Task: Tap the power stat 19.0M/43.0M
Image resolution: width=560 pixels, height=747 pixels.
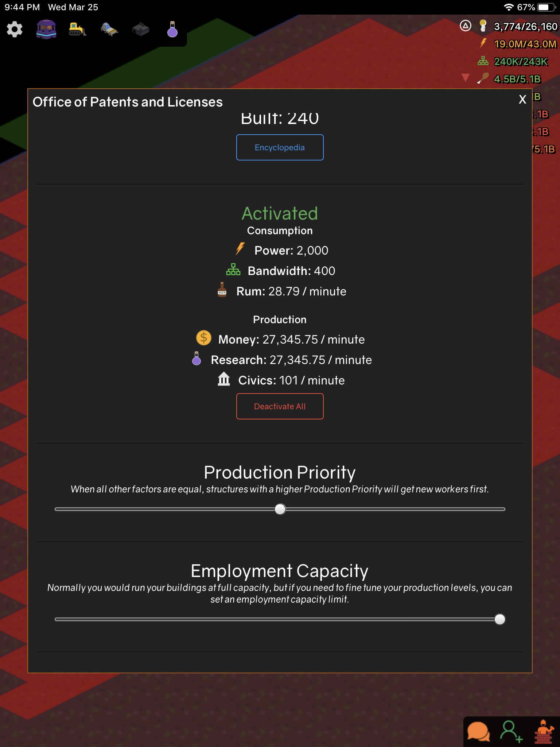Action: [525, 44]
